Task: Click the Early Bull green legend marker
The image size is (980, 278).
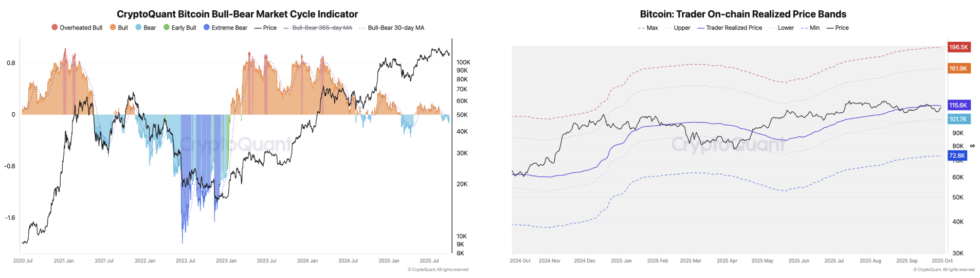Action: 167,27
